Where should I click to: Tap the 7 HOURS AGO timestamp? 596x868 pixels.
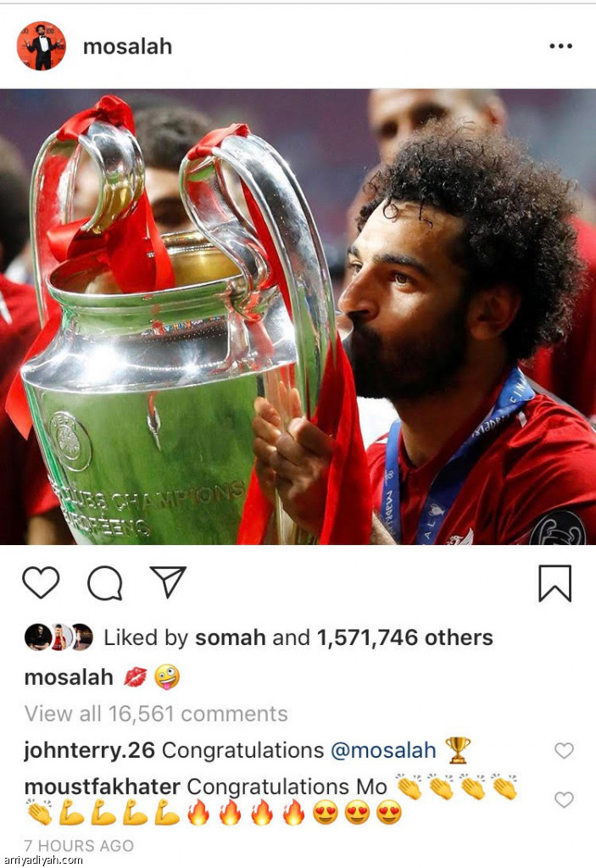(79, 845)
